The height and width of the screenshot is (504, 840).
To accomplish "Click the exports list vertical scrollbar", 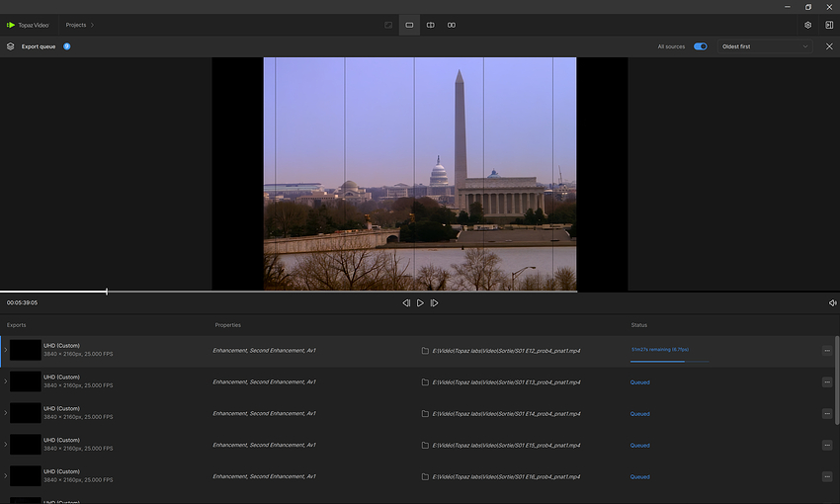I will point(837,380).
